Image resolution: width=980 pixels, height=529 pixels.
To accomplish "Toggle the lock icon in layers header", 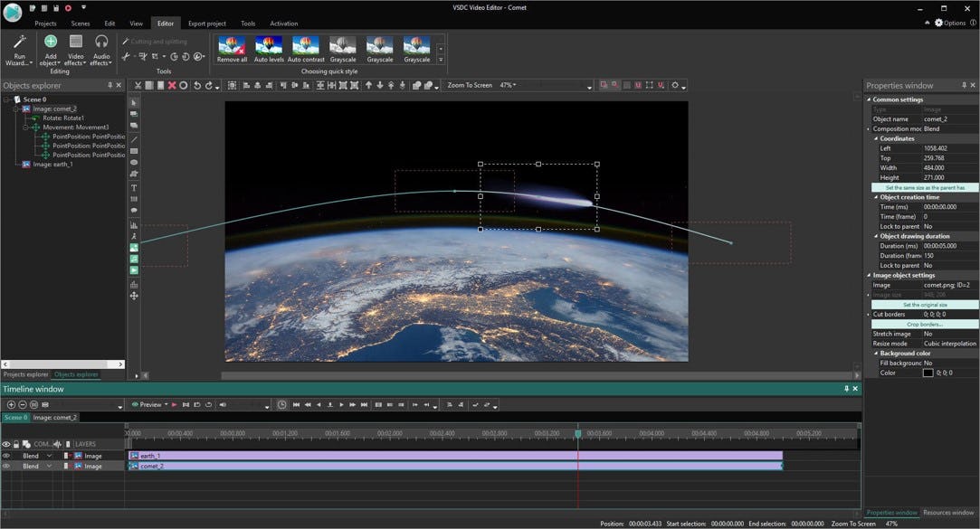I will point(16,444).
